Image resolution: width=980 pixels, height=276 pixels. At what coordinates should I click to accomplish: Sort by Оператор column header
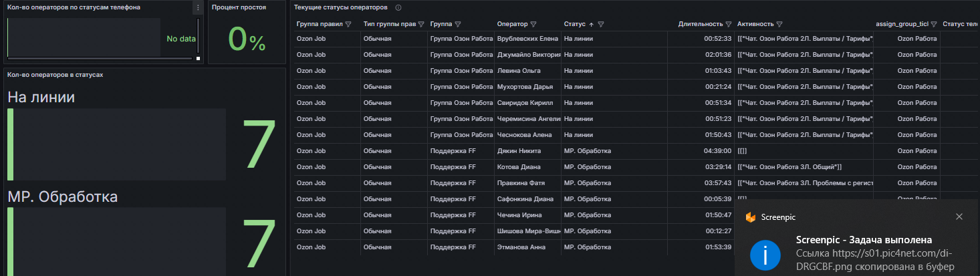pyautogui.click(x=513, y=24)
